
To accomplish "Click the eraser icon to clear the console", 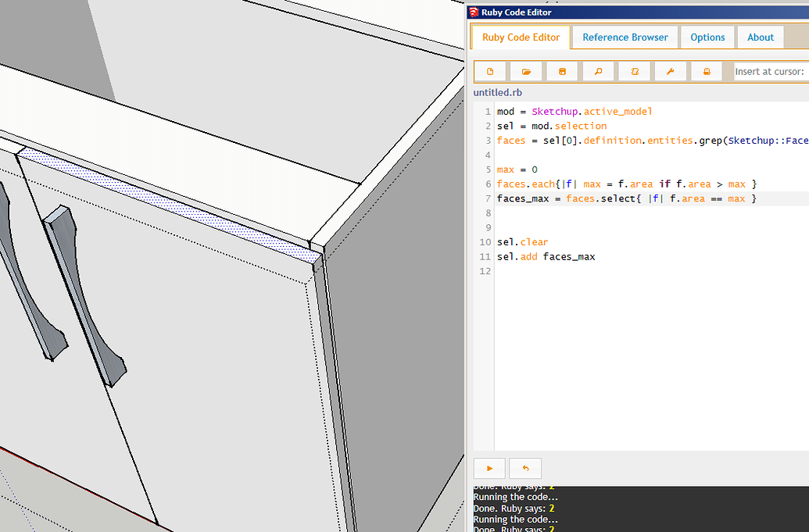I will click(634, 71).
